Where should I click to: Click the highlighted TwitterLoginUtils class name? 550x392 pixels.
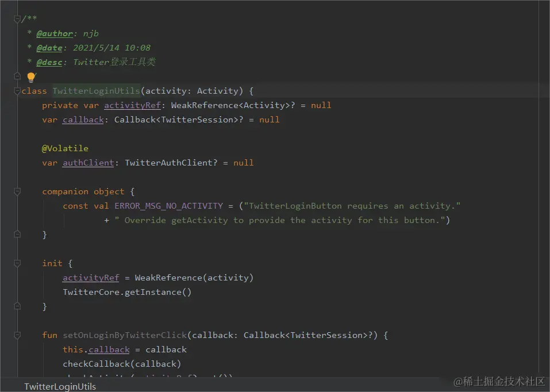97,91
